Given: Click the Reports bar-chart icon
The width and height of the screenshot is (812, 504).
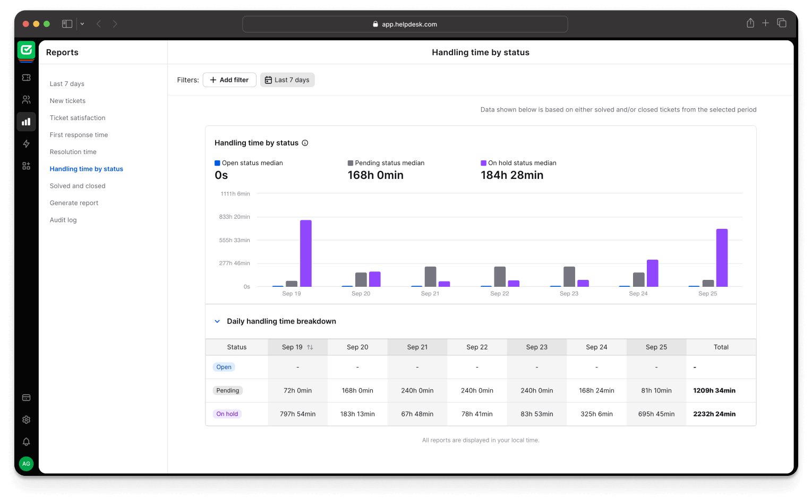Looking at the screenshot, I should coord(26,122).
